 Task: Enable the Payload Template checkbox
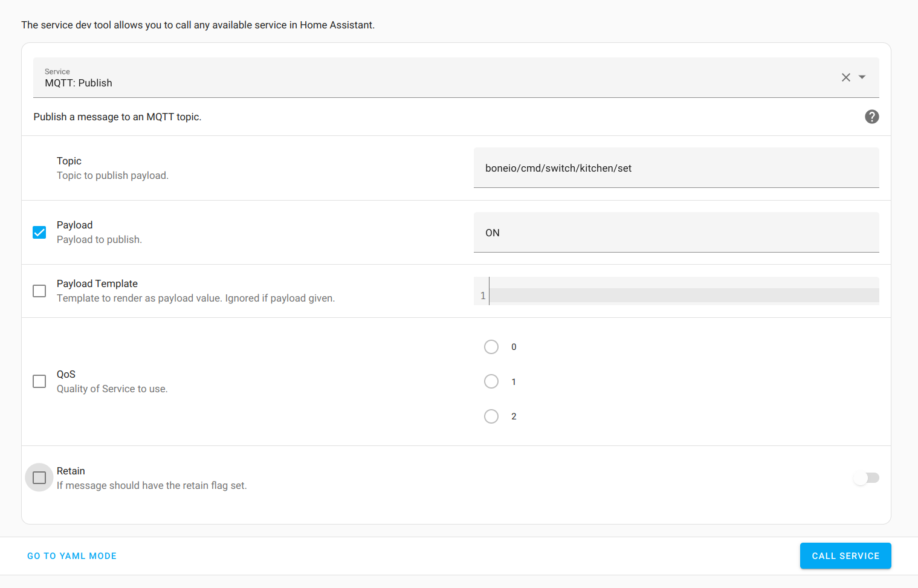(39, 291)
